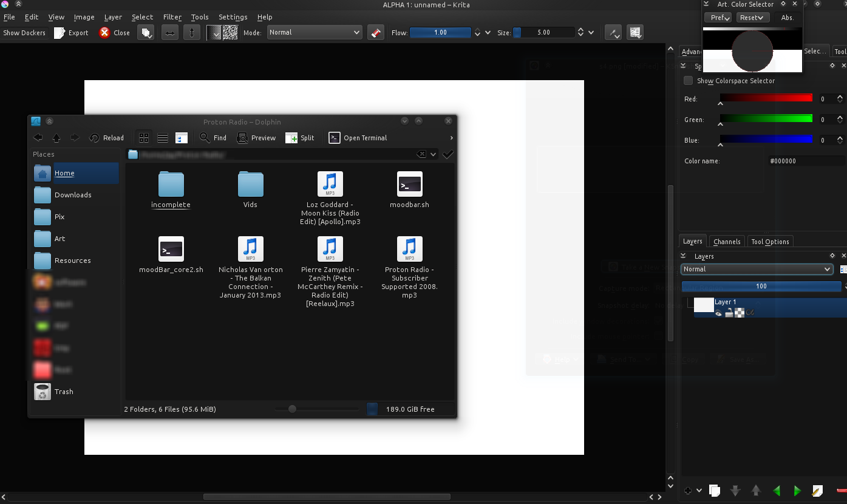Delete layer with the red minus icon

[842, 490]
